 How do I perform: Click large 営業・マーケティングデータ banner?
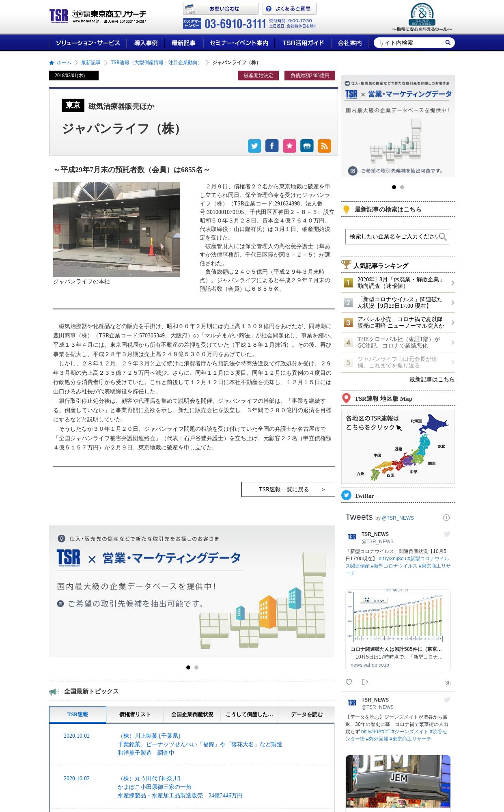tap(192, 591)
